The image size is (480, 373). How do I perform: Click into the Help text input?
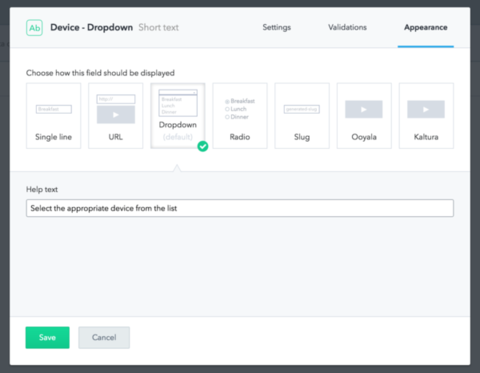pyautogui.click(x=240, y=208)
